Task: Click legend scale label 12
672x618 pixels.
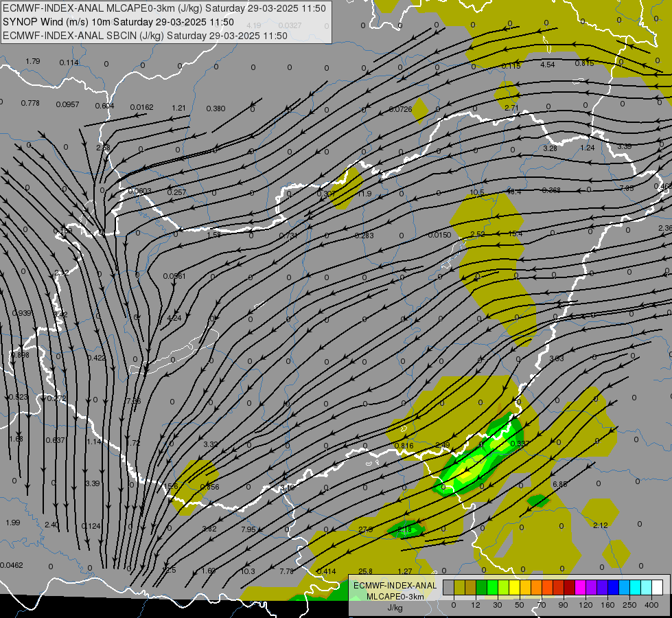Action: coord(475,605)
